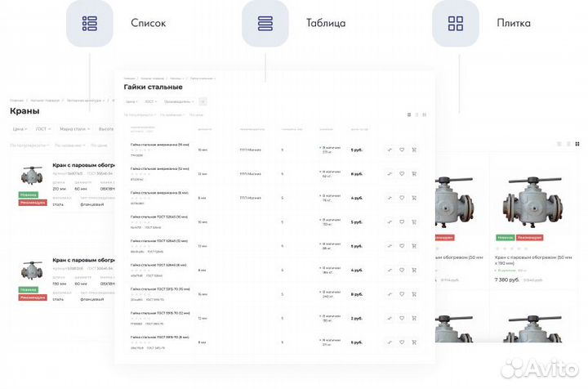The height and width of the screenshot is (389, 588).
Task: Compare the first steel nut row item
Action: pos(390,150)
